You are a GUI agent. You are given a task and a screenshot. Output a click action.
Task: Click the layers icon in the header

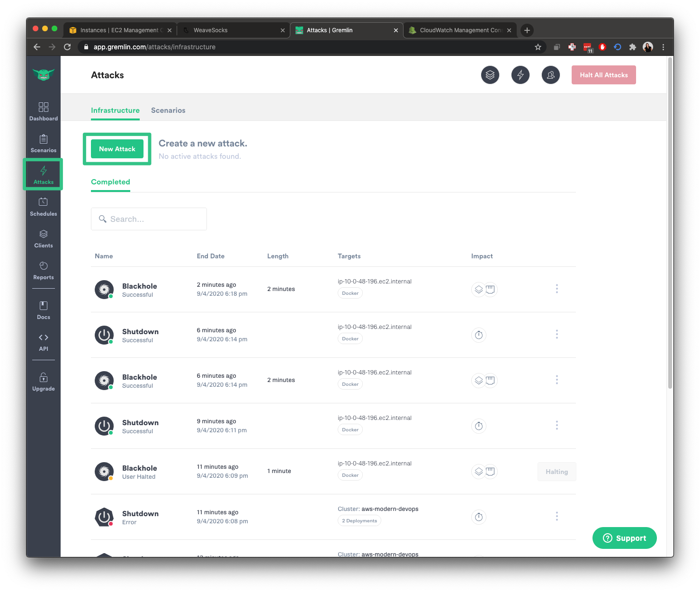tap(490, 75)
